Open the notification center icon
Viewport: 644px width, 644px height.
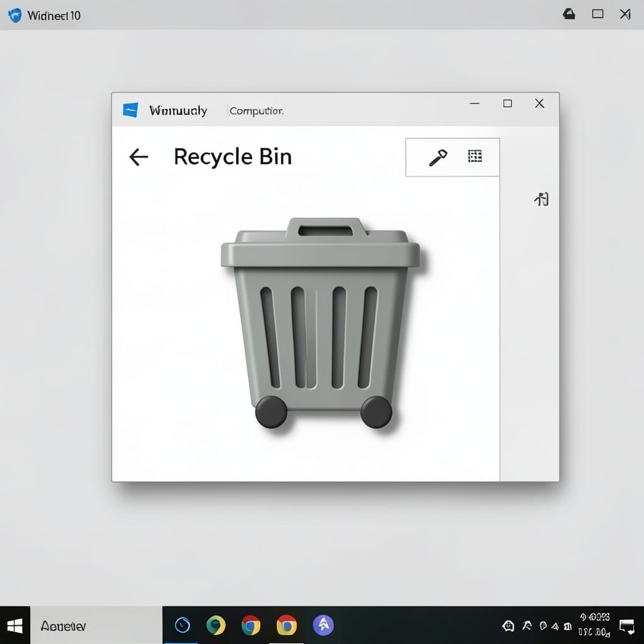click(x=627, y=626)
